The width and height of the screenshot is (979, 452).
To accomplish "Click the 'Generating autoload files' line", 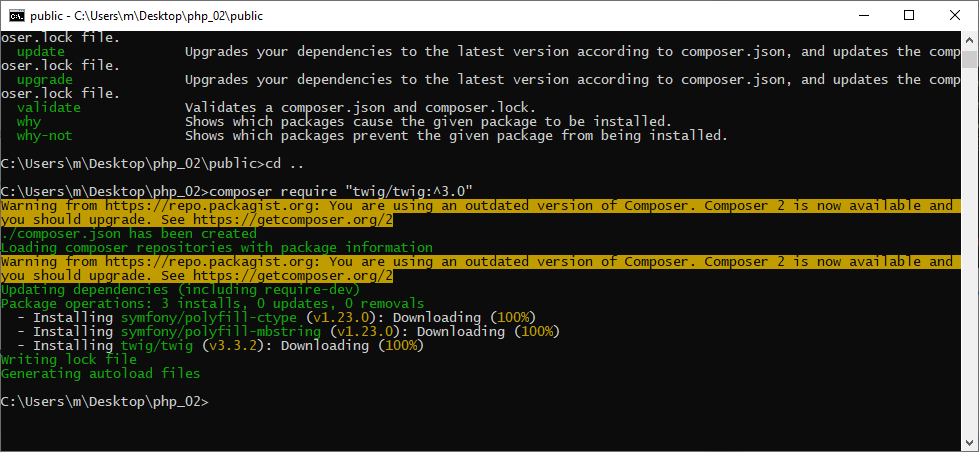I will pyautogui.click(x=100, y=373).
